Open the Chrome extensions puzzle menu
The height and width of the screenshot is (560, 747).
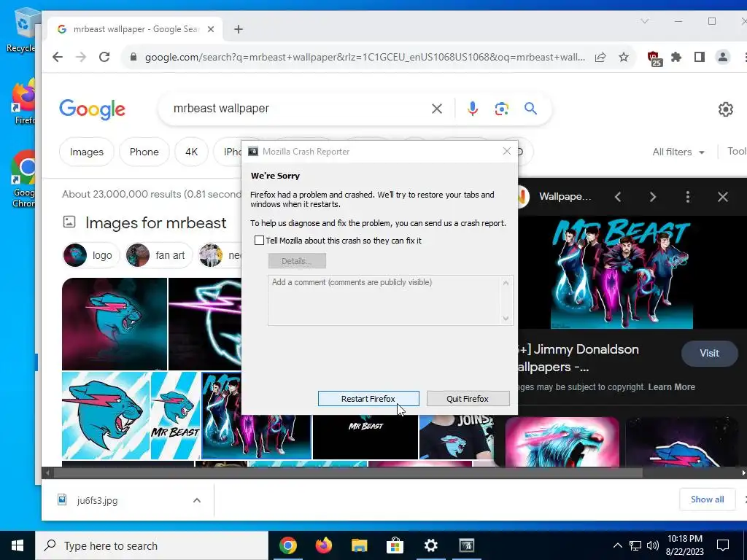(x=676, y=57)
